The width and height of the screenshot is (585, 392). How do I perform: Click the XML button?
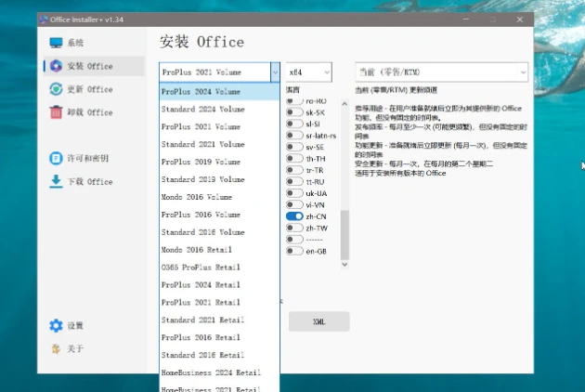[x=318, y=321]
